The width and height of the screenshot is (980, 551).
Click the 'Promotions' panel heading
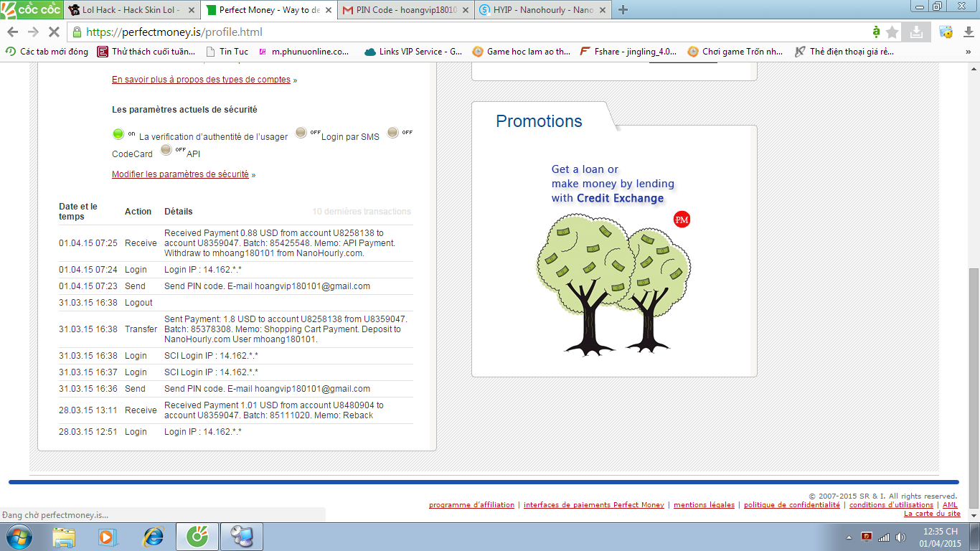[539, 121]
